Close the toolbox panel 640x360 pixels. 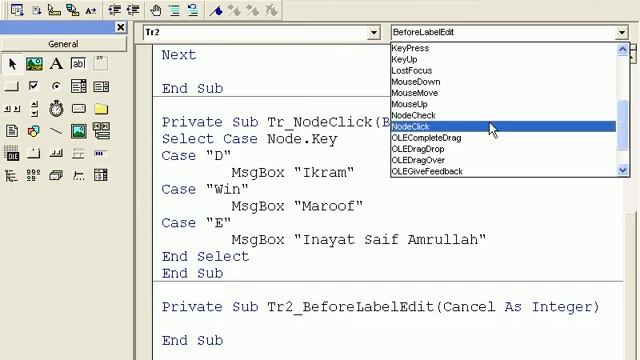120,27
